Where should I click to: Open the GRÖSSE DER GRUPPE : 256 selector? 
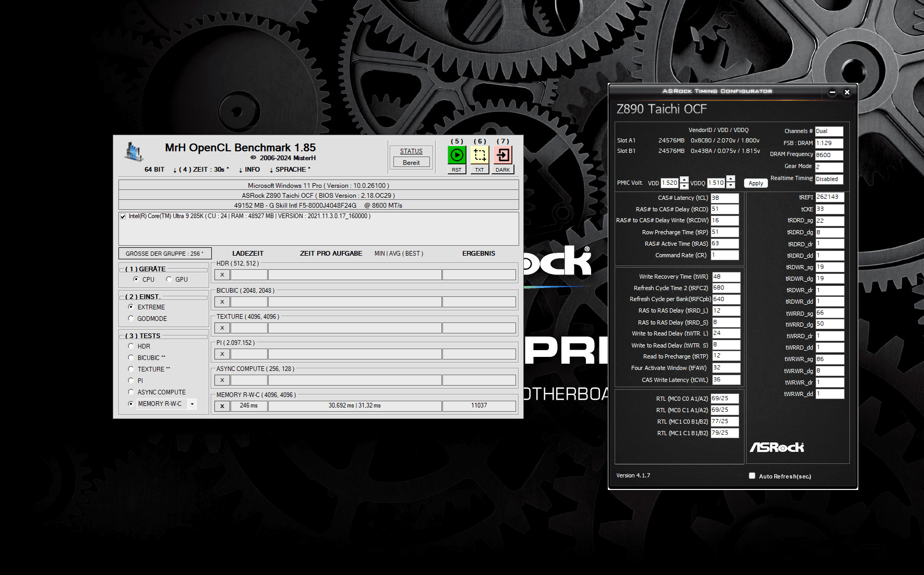pos(165,254)
